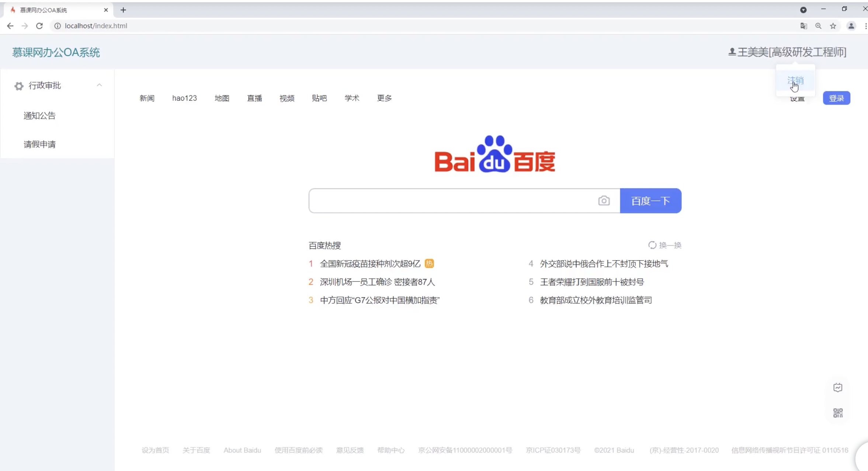Open the 王美美 user dropdown
The height and width of the screenshot is (471, 868).
coord(787,52)
